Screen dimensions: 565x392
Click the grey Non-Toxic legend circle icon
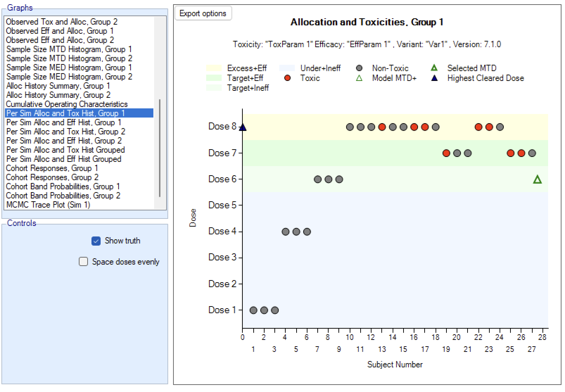coord(359,68)
